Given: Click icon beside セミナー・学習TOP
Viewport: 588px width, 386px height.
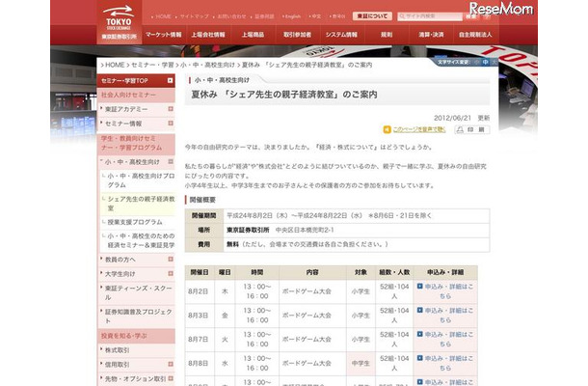Looking at the screenshot, I should tap(171, 80).
